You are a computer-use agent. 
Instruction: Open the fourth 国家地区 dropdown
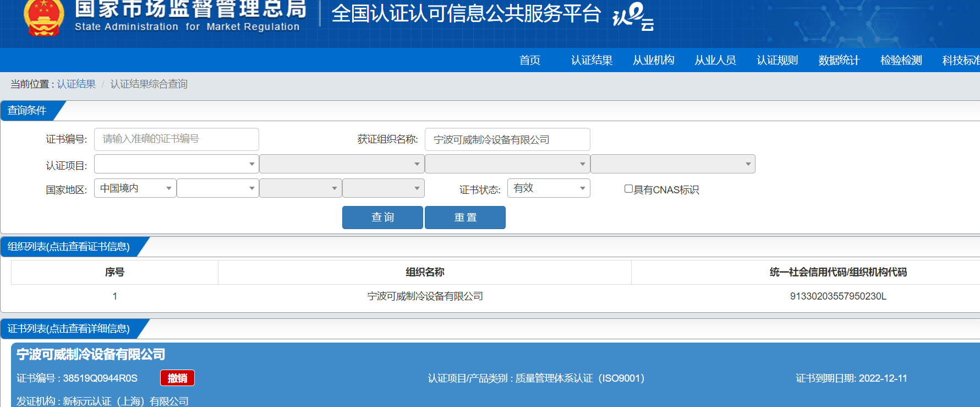[x=384, y=188]
